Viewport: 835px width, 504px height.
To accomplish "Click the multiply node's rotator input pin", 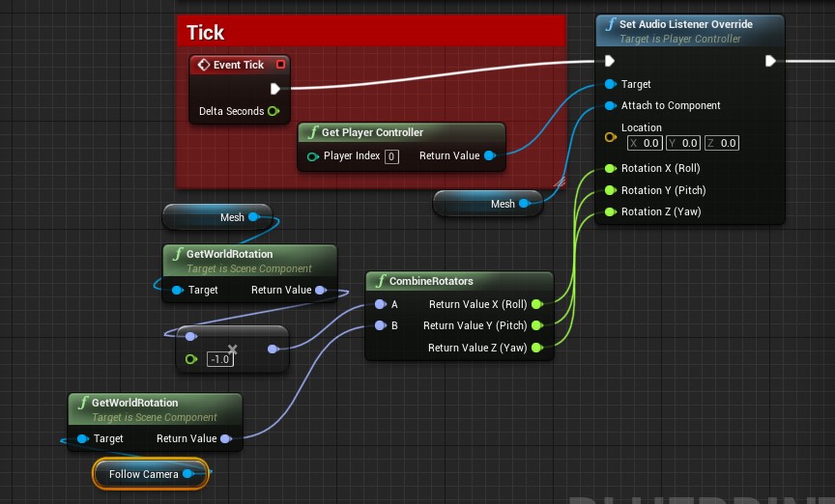I will 191,336.
